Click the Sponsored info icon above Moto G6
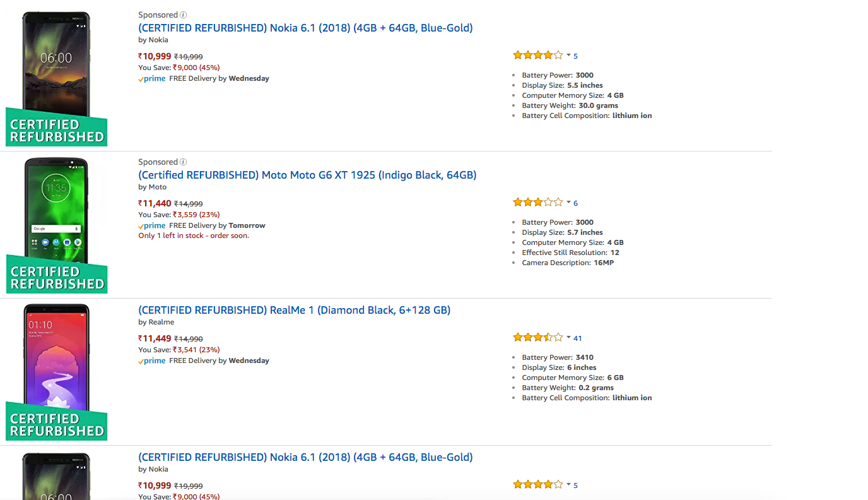This screenshot has height=500, width=868. pos(183,162)
